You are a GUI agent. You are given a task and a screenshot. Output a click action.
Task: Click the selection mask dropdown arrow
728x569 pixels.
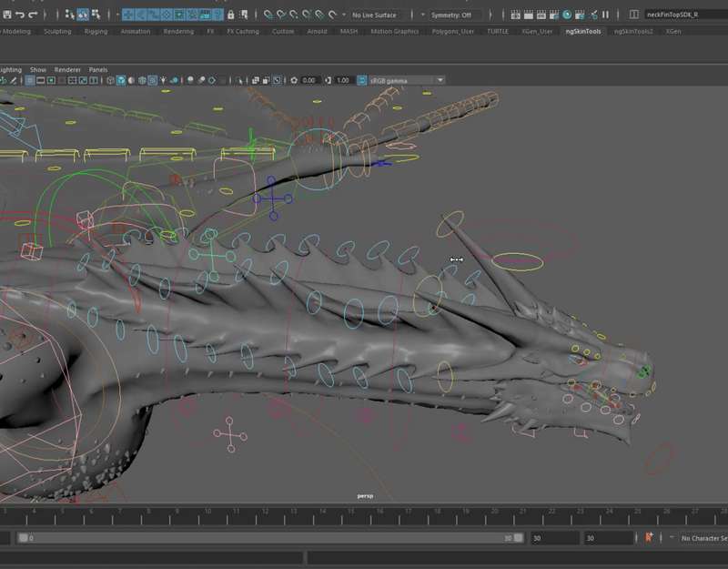[x=117, y=15]
